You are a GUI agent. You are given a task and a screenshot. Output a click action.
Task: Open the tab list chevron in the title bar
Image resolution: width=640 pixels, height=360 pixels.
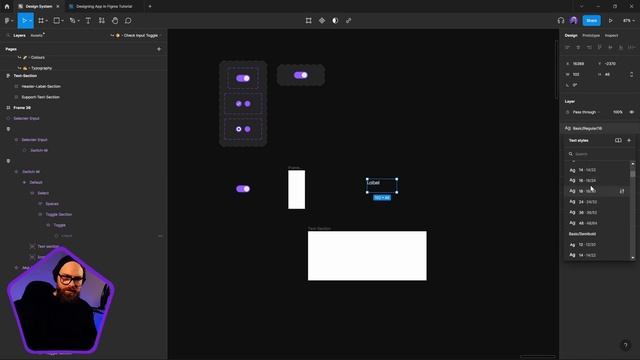581,7
